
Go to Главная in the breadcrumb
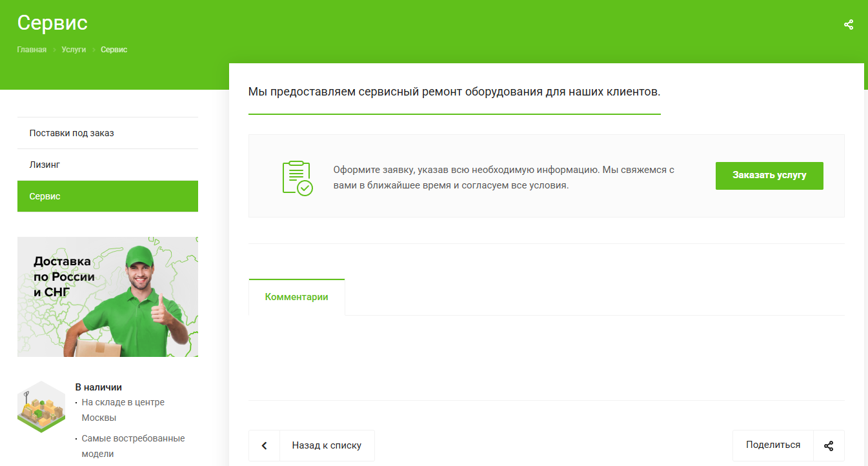click(x=32, y=50)
